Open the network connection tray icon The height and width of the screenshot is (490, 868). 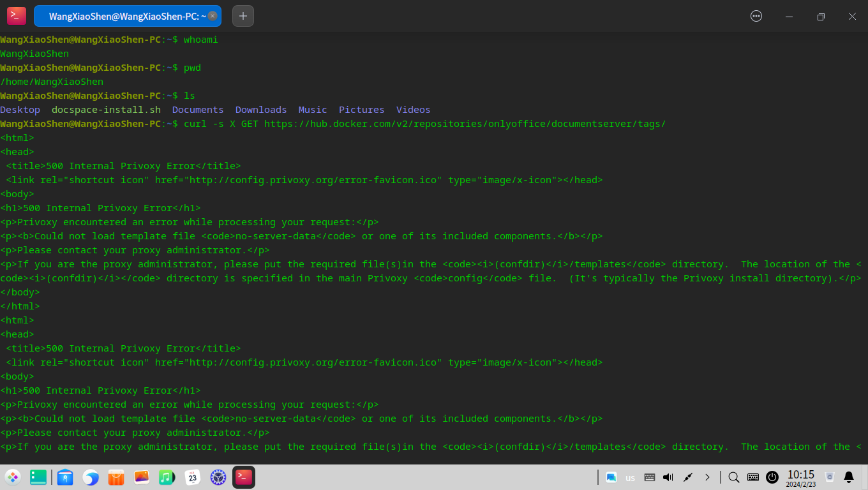(x=688, y=477)
